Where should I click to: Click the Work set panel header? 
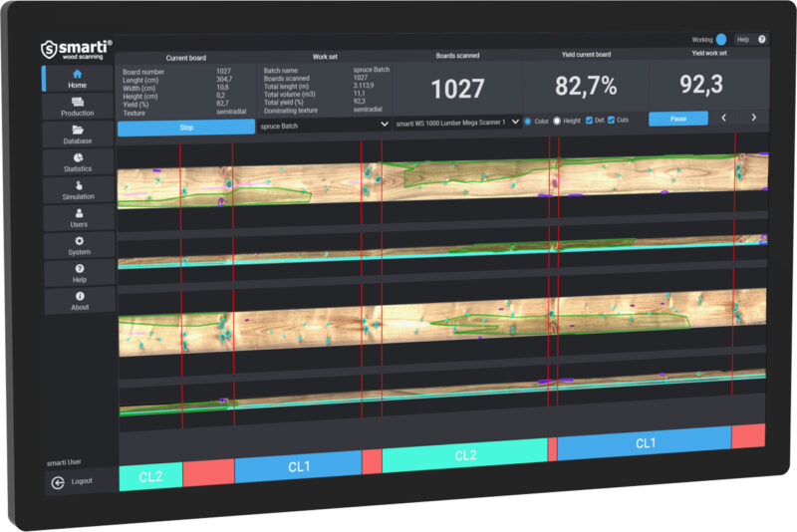326,57
